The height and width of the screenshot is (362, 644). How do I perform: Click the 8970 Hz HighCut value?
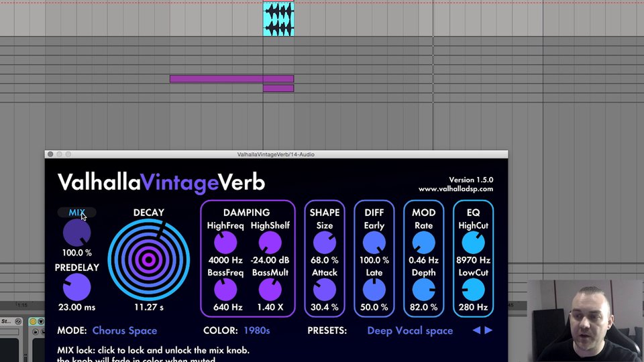[x=473, y=260]
